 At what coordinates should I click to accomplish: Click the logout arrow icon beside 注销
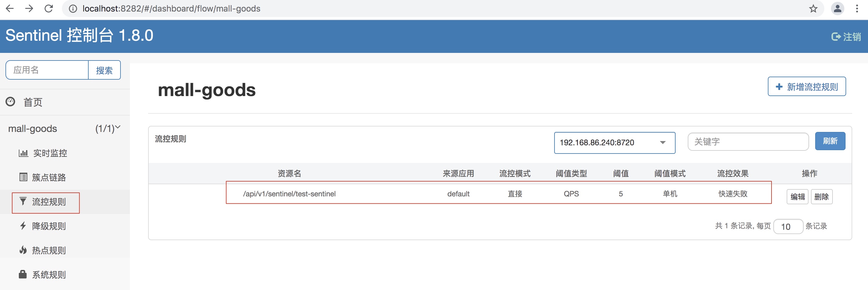coord(836,36)
